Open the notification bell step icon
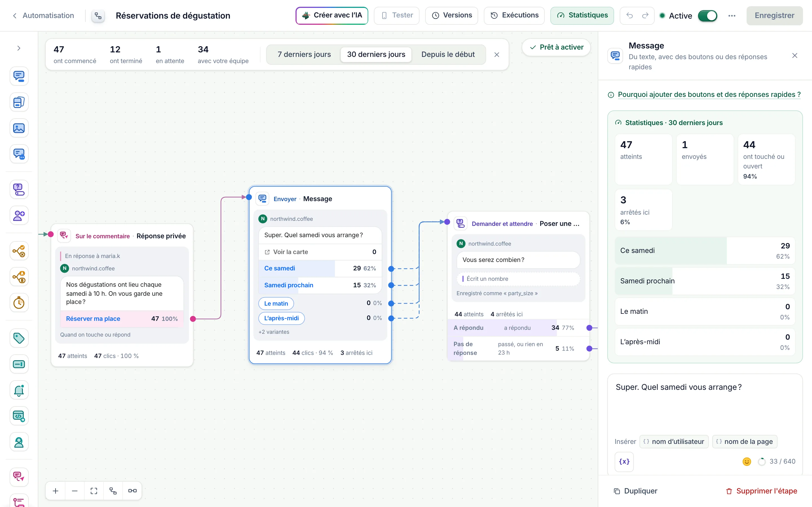 (19, 390)
